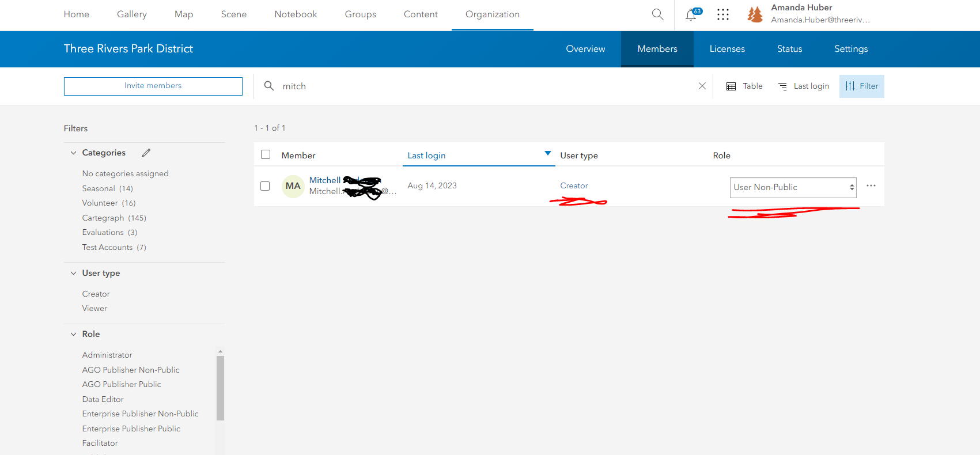Viewport: 980px width, 455px height.
Task: Open the organization Settings tab
Action: pyautogui.click(x=851, y=49)
